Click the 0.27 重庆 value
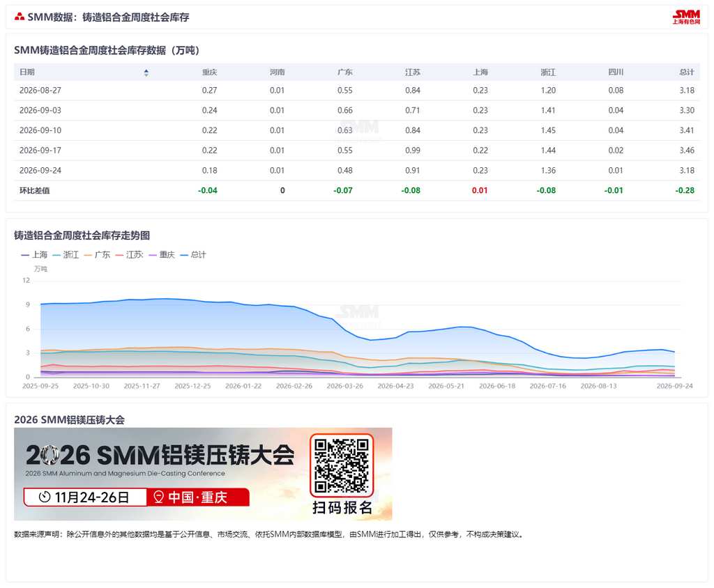The height and width of the screenshot is (588, 714). click(209, 91)
